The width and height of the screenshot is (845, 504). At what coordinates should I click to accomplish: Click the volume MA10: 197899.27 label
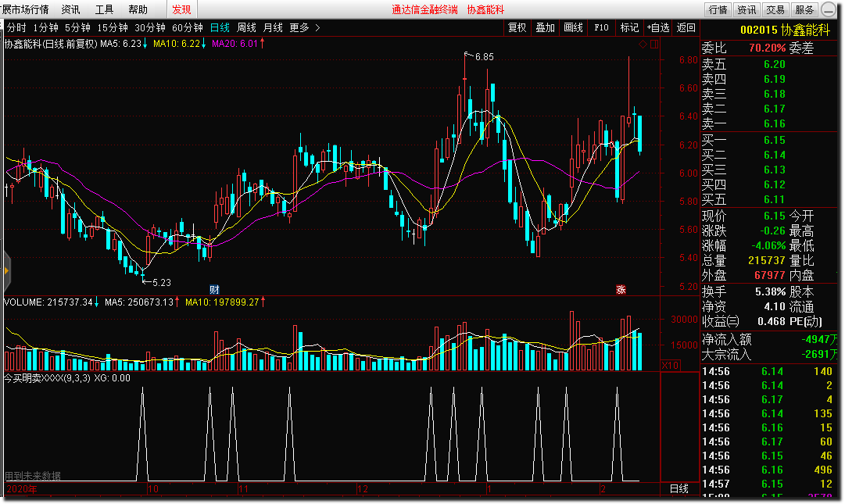click(x=223, y=302)
